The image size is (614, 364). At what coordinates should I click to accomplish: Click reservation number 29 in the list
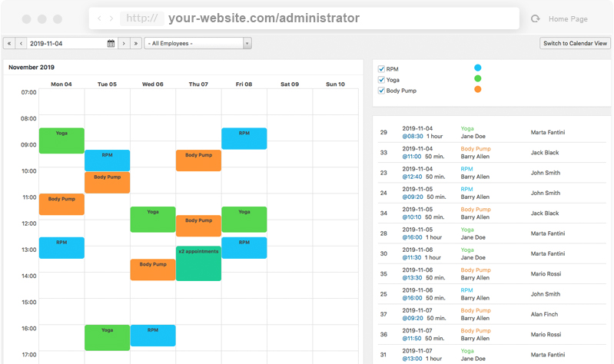click(x=383, y=132)
